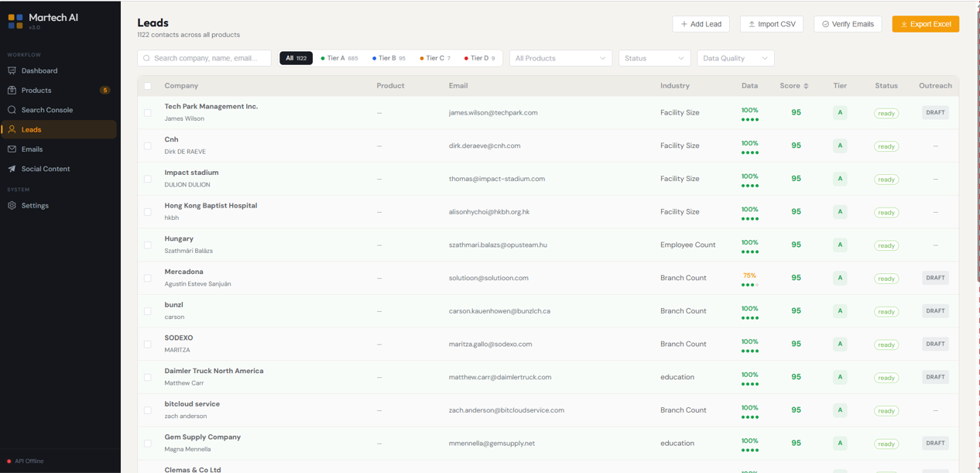
Task: Check the SODEXO row checkbox
Action: tap(148, 344)
